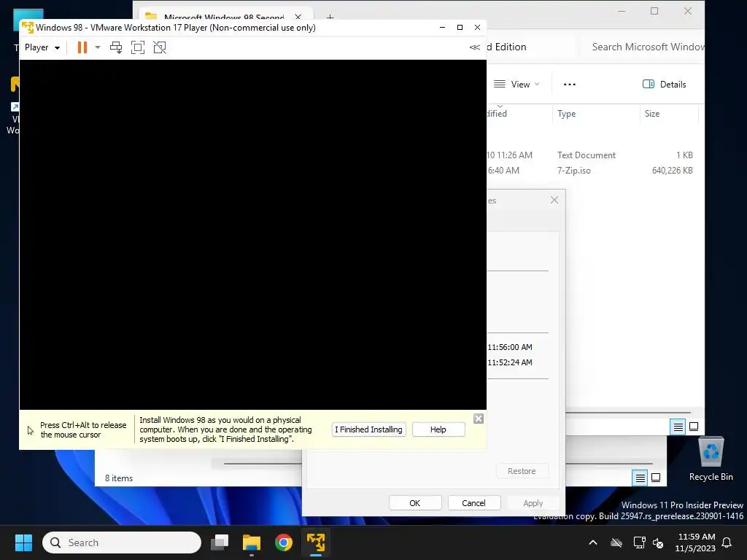Switch to VMware Player taskbar icon
This screenshot has width=747, height=560.
pyautogui.click(x=315, y=542)
